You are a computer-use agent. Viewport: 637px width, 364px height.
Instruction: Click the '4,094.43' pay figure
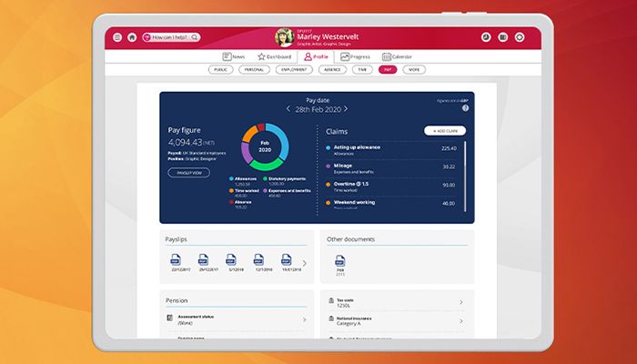185,142
